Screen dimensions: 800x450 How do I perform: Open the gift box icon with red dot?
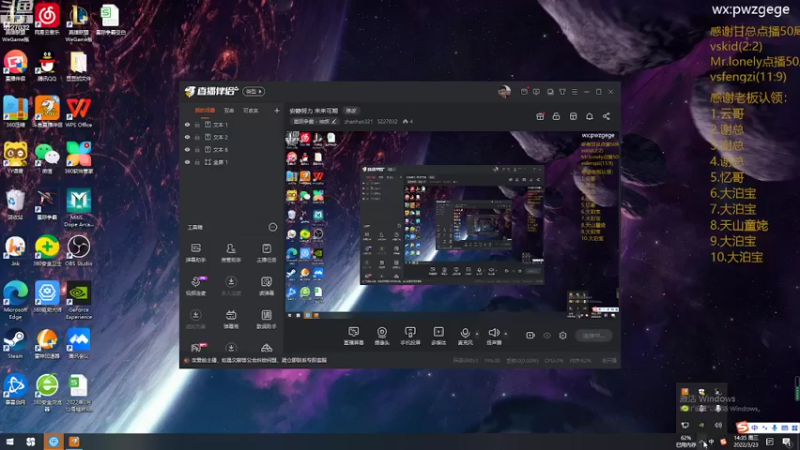tap(540, 116)
